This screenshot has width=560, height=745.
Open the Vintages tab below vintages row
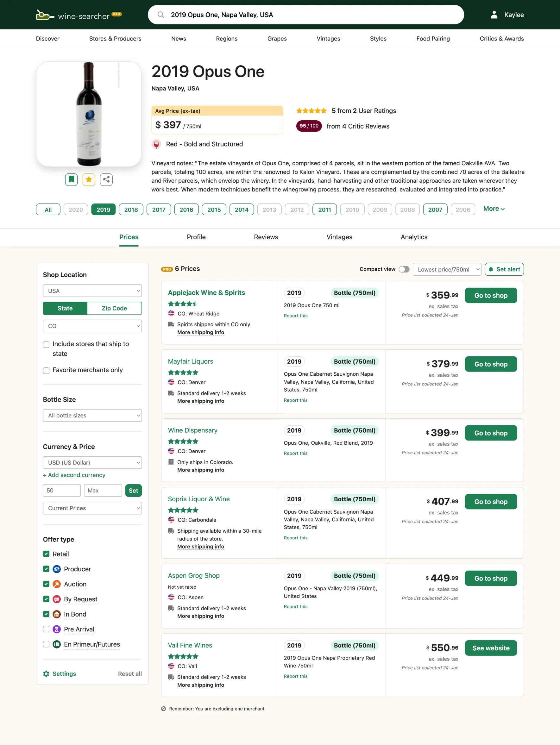(x=339, y=237)
